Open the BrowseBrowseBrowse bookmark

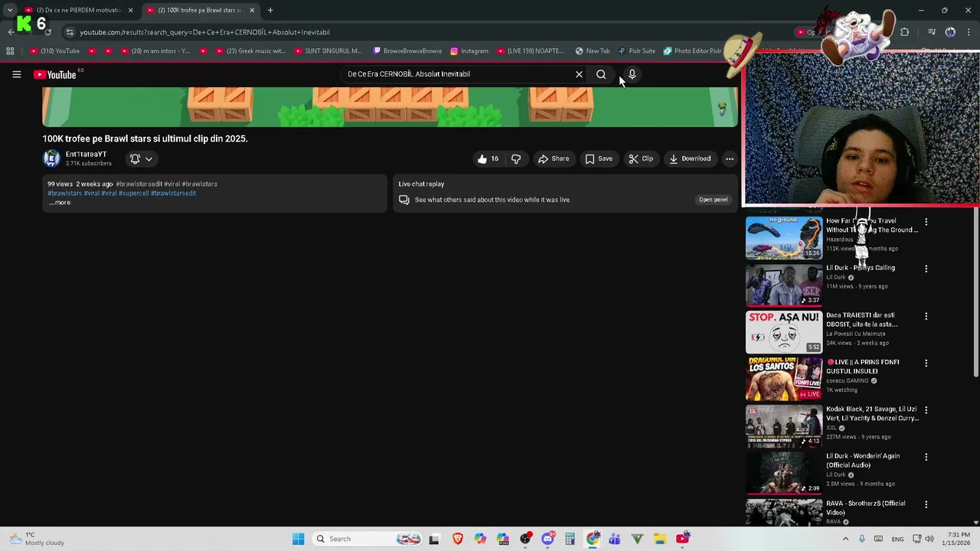407,51
